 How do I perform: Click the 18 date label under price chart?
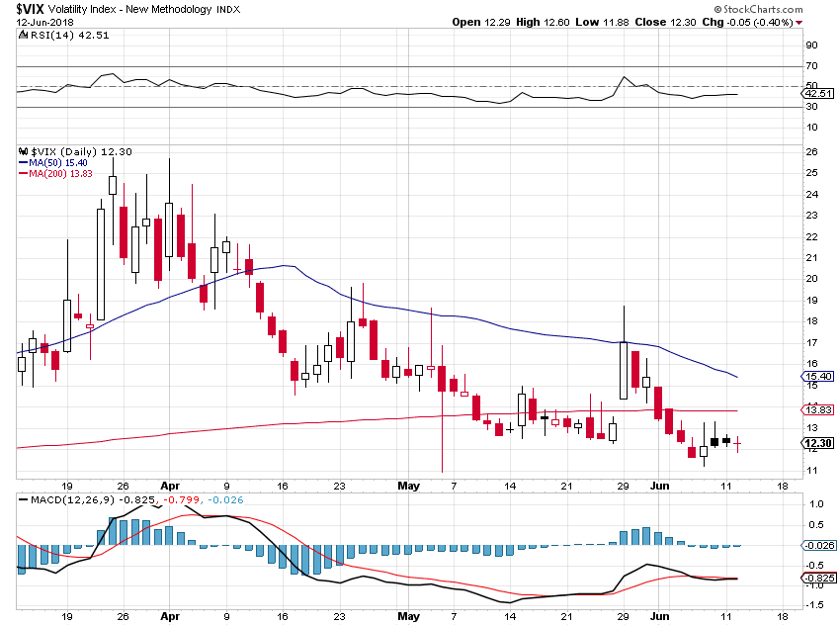tap(783, 487)
